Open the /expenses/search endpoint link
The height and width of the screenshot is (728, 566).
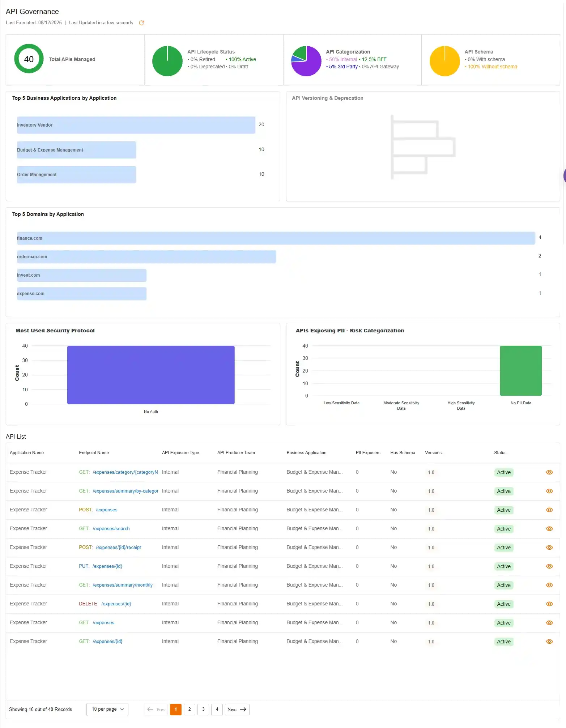[111, 529]
